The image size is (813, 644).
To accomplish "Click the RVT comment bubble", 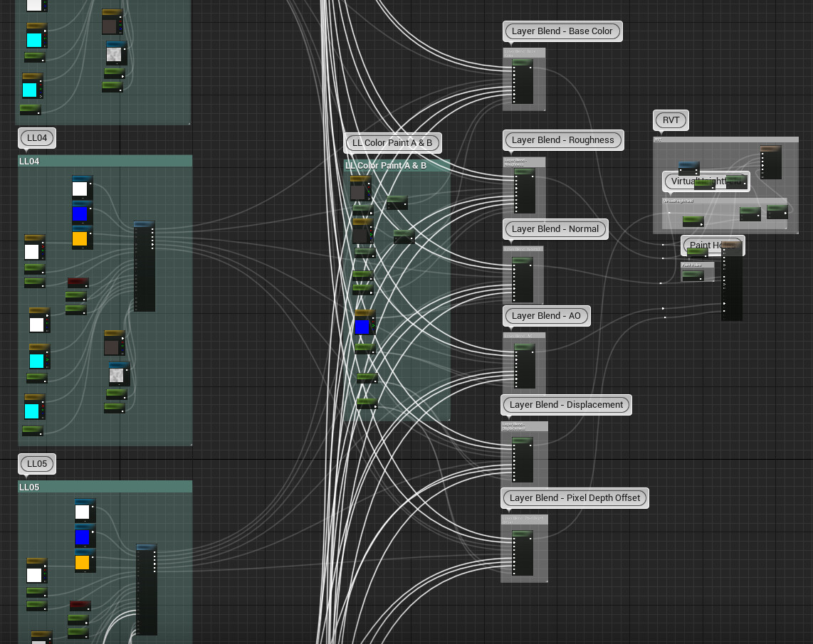I will tap(670, 120).
